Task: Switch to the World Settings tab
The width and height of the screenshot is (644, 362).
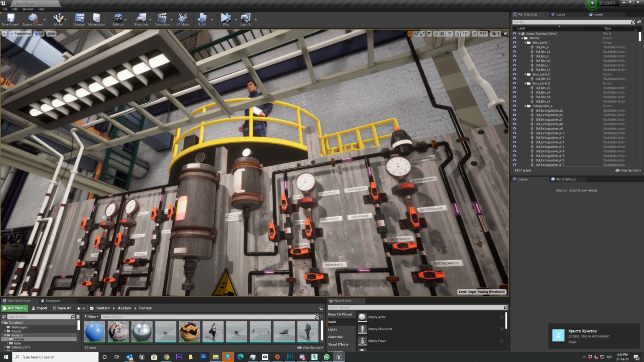Action: 566,179
